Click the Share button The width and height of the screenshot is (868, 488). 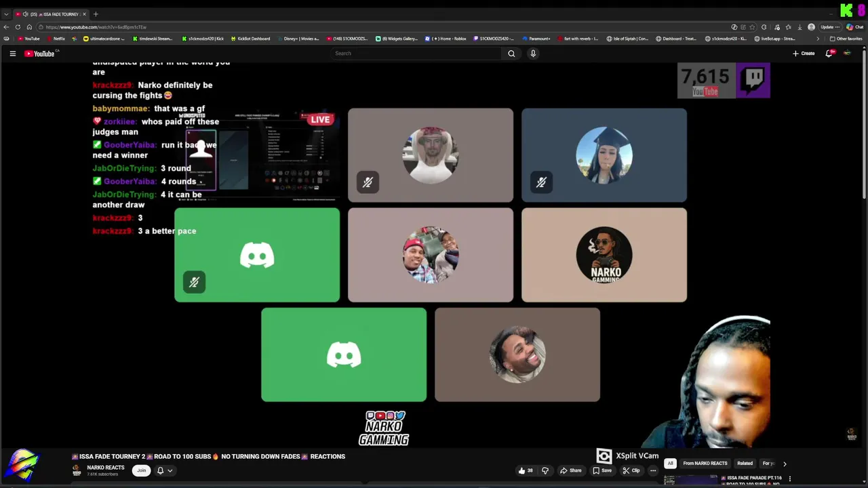click(x=570, y=470)
